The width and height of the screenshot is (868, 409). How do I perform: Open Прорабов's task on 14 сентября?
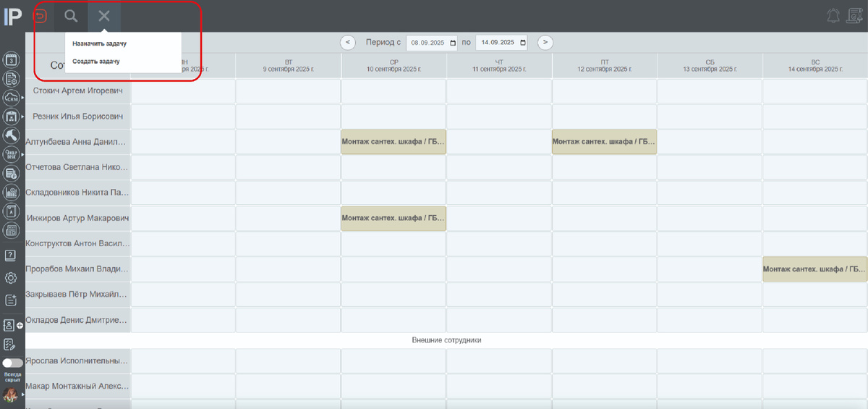point(815,269)
